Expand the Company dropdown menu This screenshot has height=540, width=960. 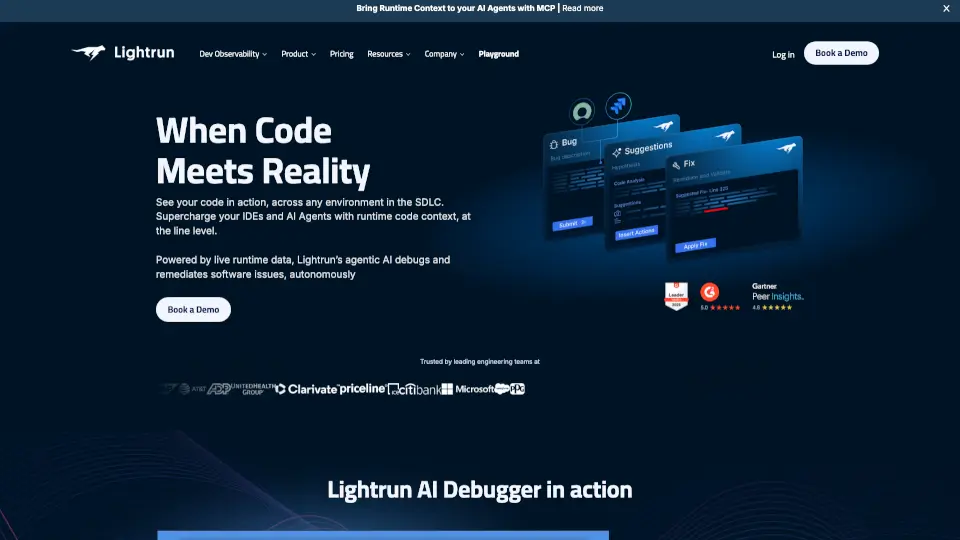click(x=444, y=54)
